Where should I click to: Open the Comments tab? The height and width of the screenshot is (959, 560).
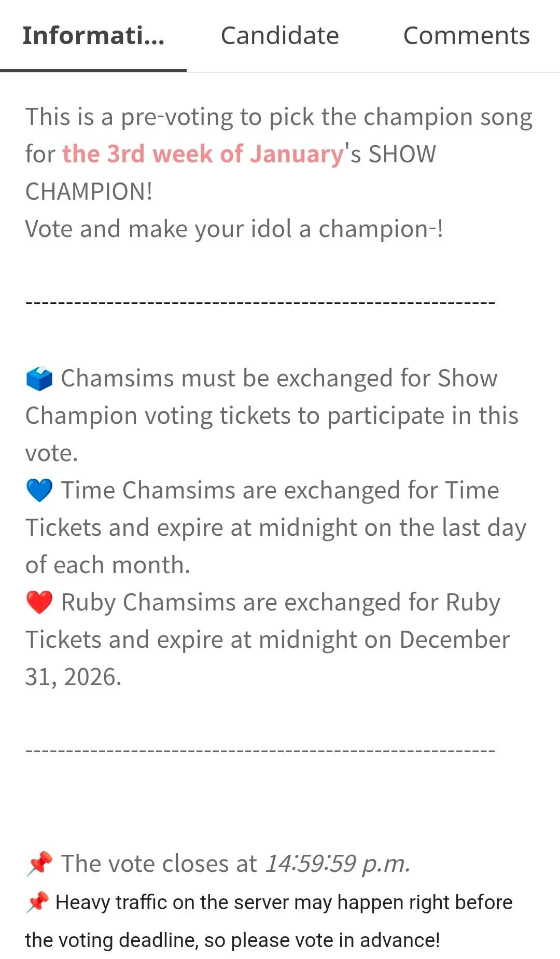(x=466, y=36)
